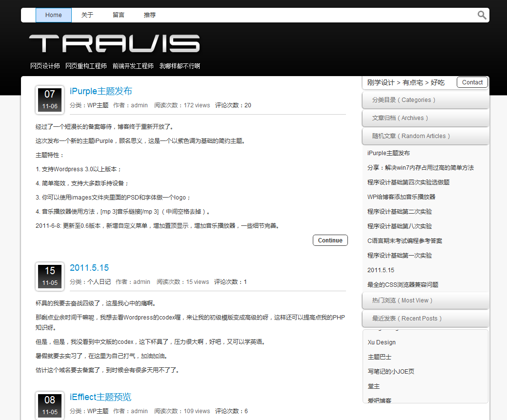
Task: Click the search magnifier icon
Action: (x=482, y=15)
